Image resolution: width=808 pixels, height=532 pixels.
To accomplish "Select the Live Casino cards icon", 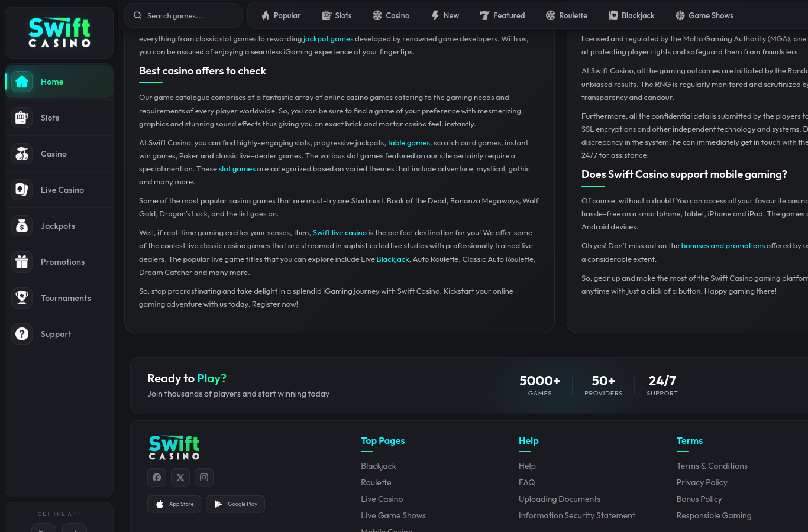I will coord(22,190).
